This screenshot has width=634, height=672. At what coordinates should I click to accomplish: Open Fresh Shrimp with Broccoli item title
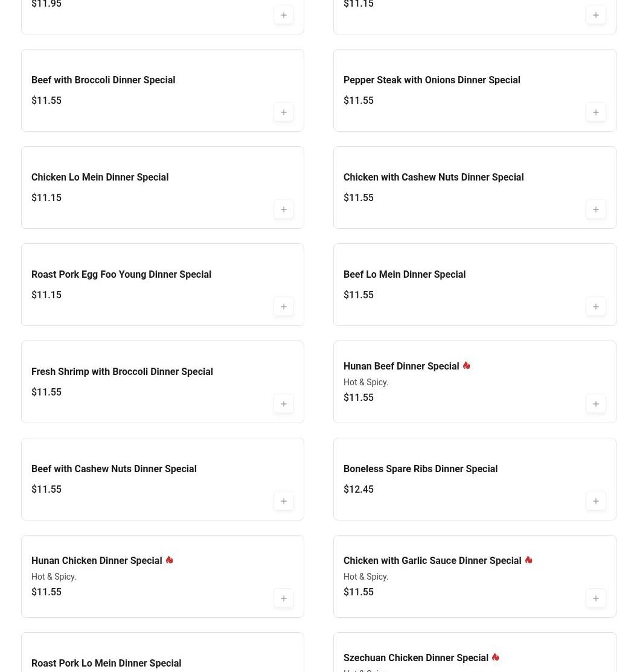[x=122, y=372]
